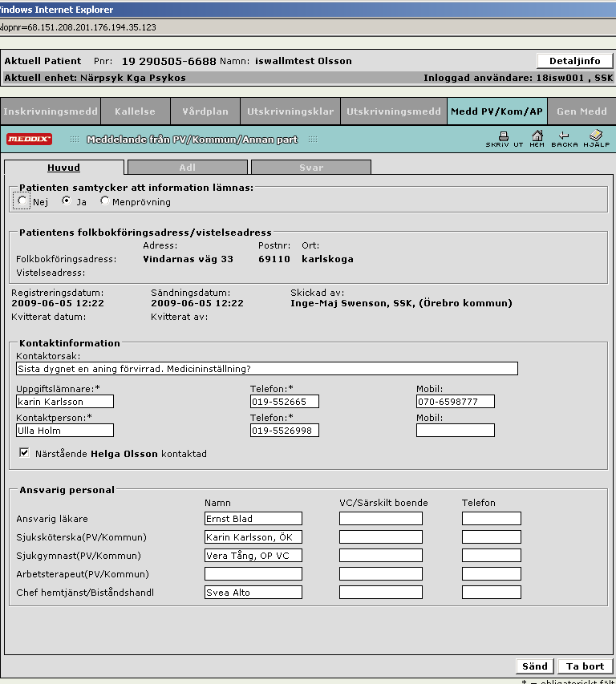This screenshot has height=684, width=616.
Task: Click the empty Arbetsterapeut name field
Action: click(x=253, y=573)
